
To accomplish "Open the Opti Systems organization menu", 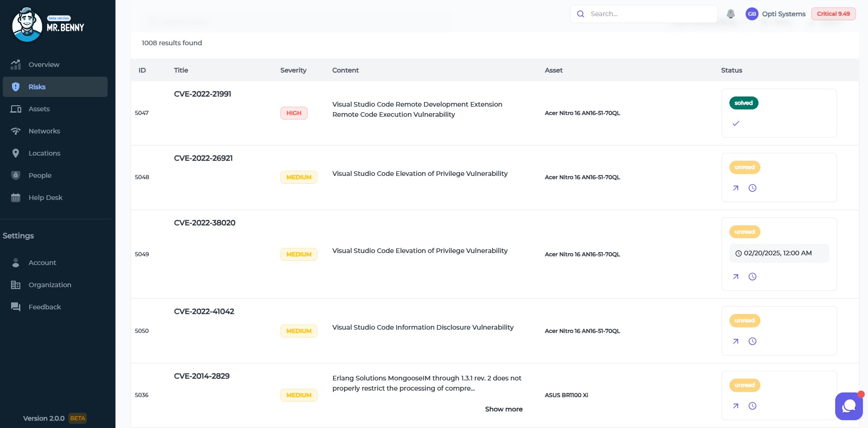I will click(x=783, y=14).
